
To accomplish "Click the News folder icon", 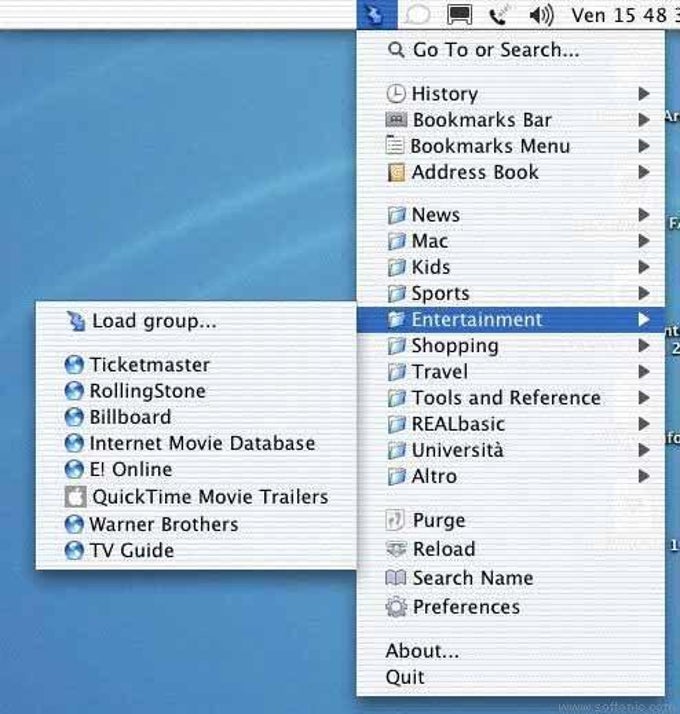I will click(x=396, y=215).
